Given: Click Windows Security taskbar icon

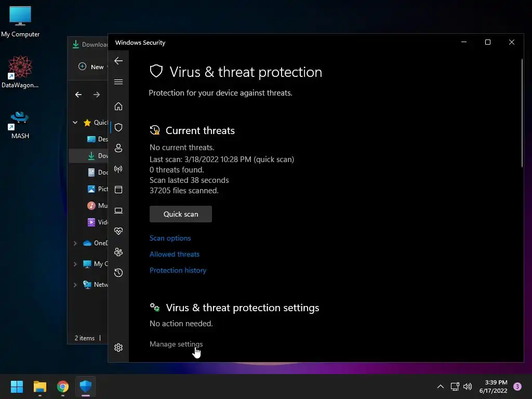Looking at the screenshot, I should 86,387.
